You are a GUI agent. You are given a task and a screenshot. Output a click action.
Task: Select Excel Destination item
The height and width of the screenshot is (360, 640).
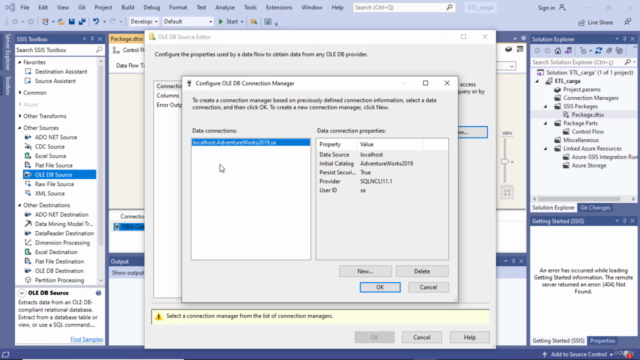tap(56, 252)
